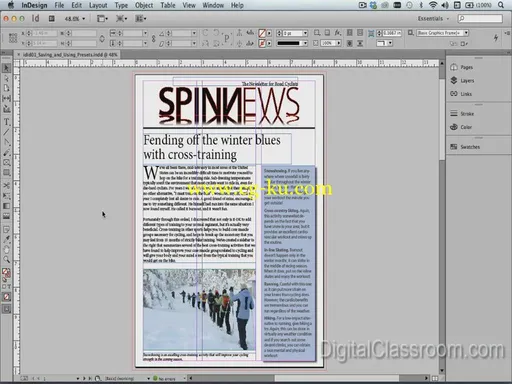Viewport: 512px width, 384px height.
Task: Select the Rectangle tool
Action: [x=6, y=173]
